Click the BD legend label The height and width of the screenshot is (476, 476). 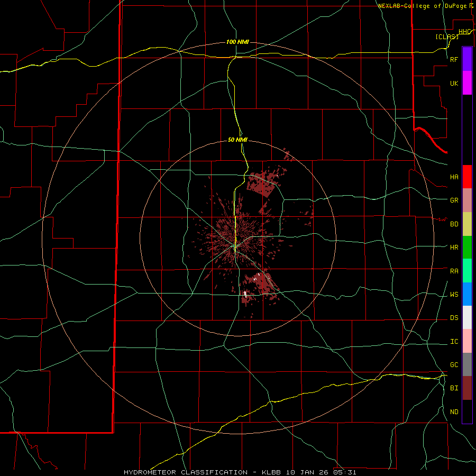coord(454,224)
